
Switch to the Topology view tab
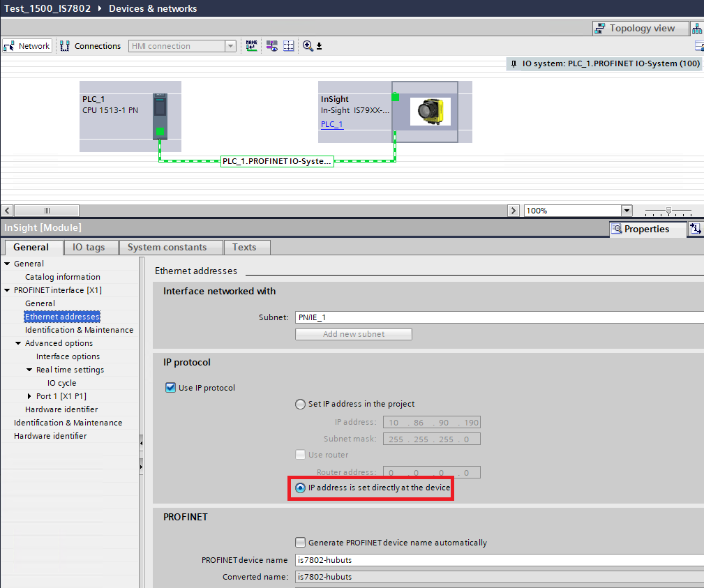point(640,27)
